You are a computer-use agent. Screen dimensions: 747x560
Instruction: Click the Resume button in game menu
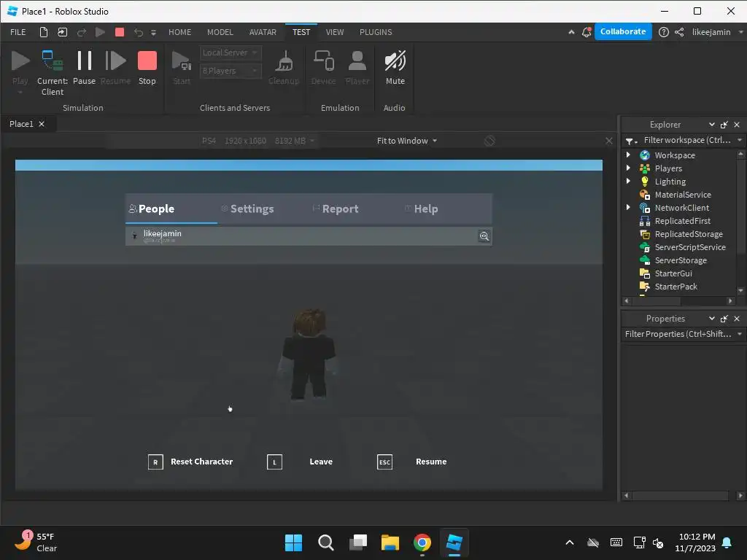412,462
